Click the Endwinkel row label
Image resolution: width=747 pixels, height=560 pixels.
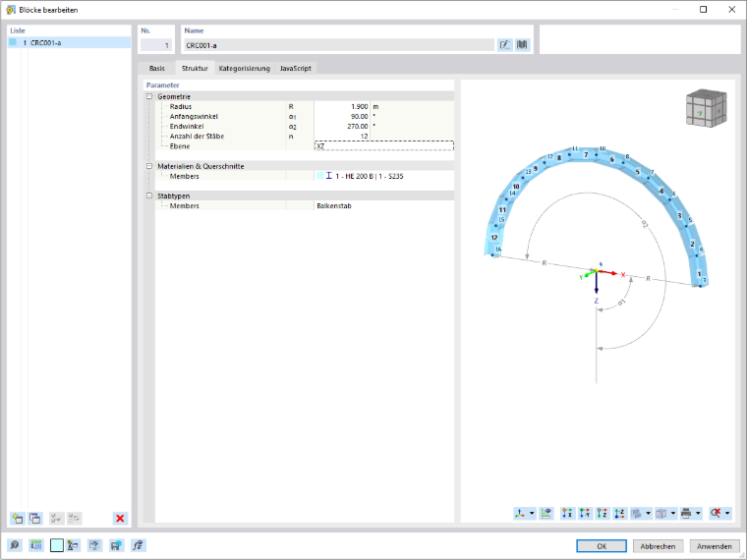tap(187, 126)
